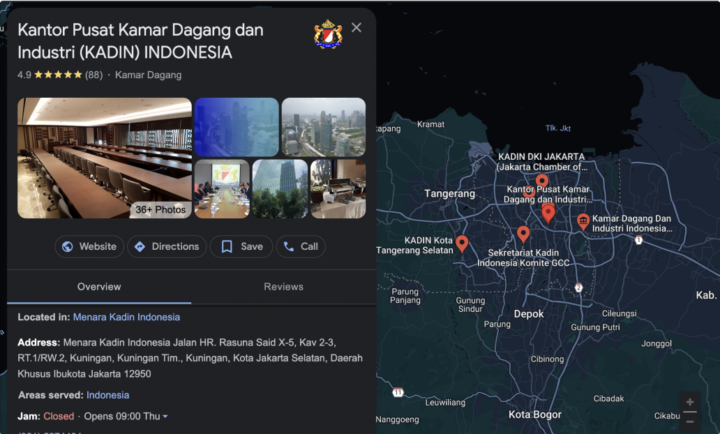Zoom out on the map
Screen dimensions: 720x434
pos(690,422)
